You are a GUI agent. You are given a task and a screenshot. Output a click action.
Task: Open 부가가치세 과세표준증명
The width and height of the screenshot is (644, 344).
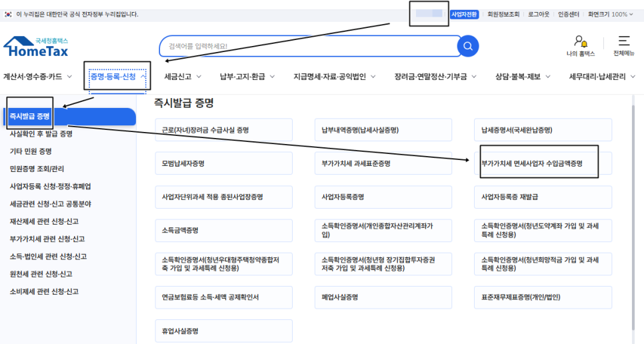(x=383, y=163)
